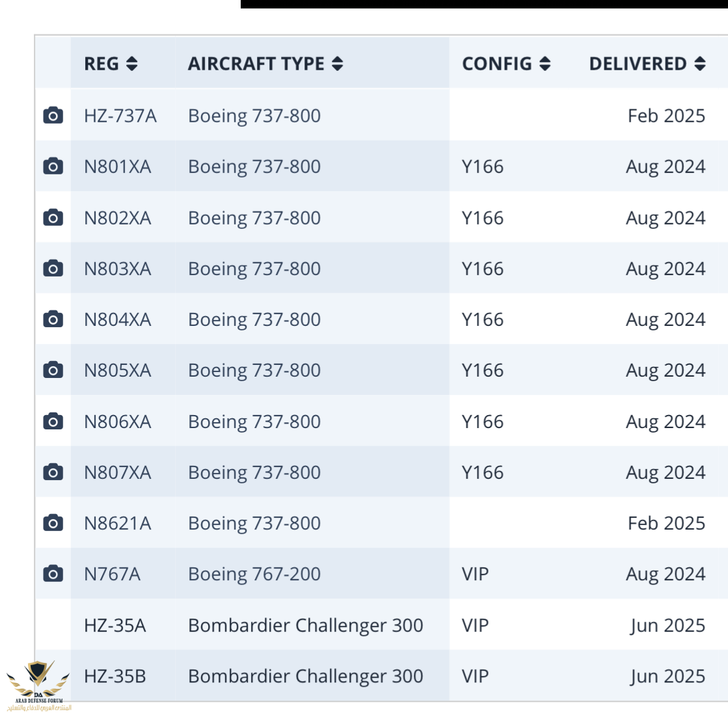
Task: View photos via N802XA camera icon
Action: (53, 217)
